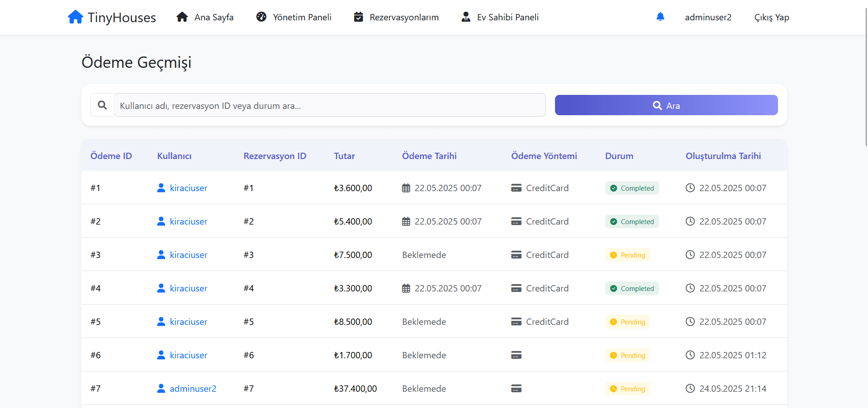The height and width of the screenshot is (408, 868).
Task: Click the Yönetim Paneli dashboard icon
Action: (x=261, y=17)
